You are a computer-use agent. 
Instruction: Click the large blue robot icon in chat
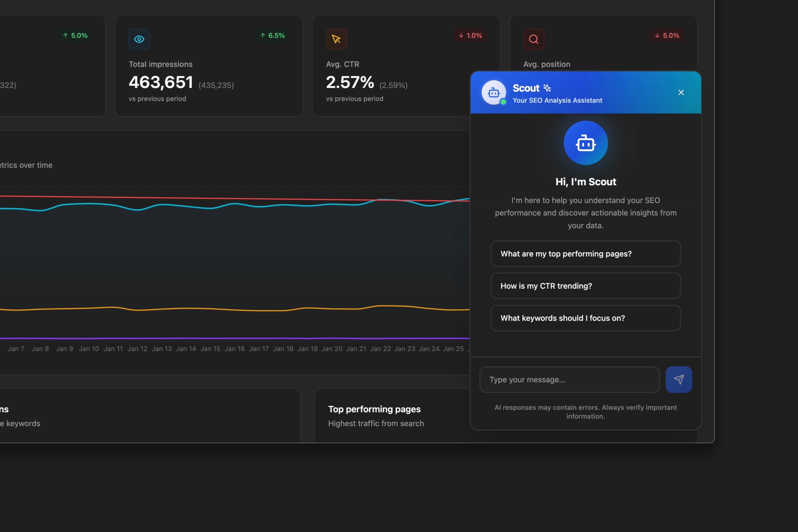click(586, 143)
